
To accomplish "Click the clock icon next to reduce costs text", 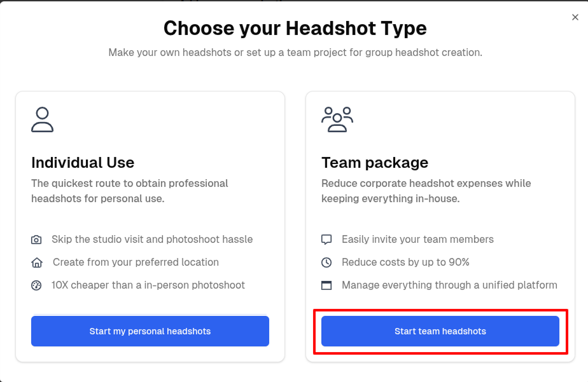I will pos(326,262).
